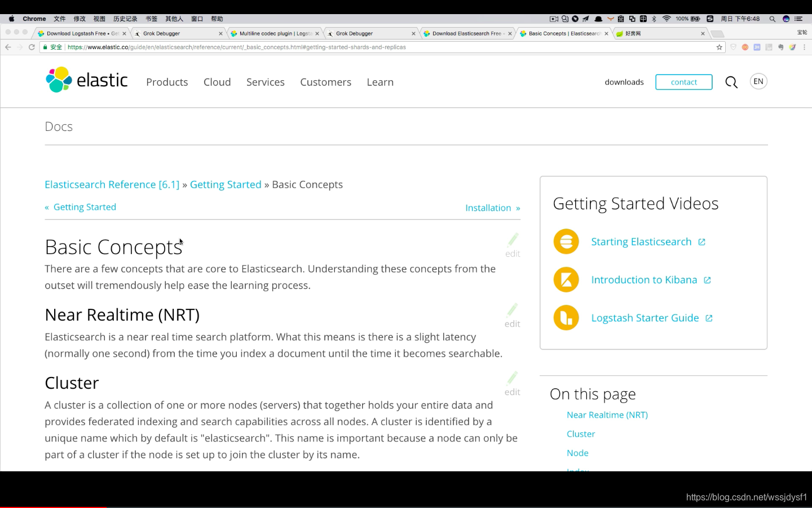Open Introduction to Kibana video link
The image size is (812, 508).
tap(651, 280)
